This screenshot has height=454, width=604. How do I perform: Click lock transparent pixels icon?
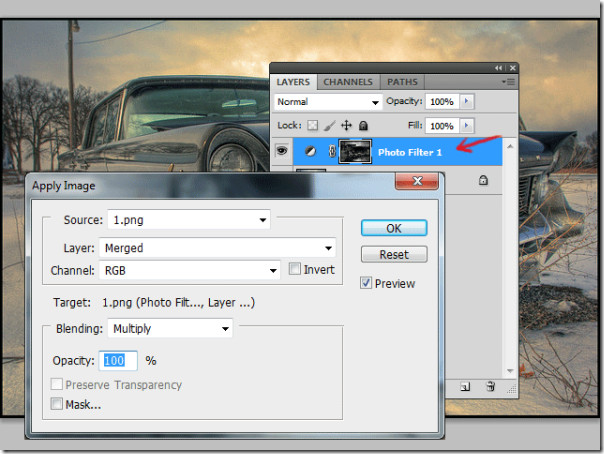[x=312, y=126]
